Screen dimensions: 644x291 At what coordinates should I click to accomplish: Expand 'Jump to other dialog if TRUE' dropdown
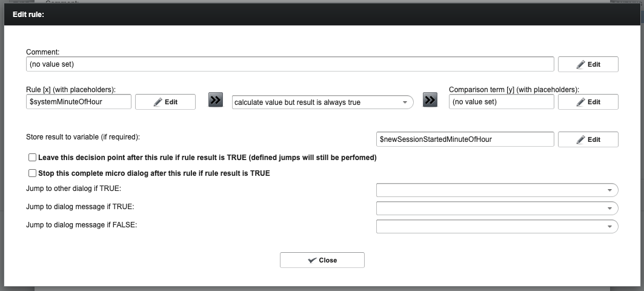point(497,190)
